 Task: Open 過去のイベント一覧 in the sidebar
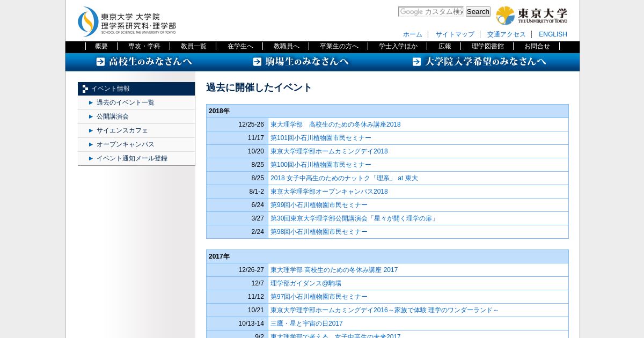126,102
